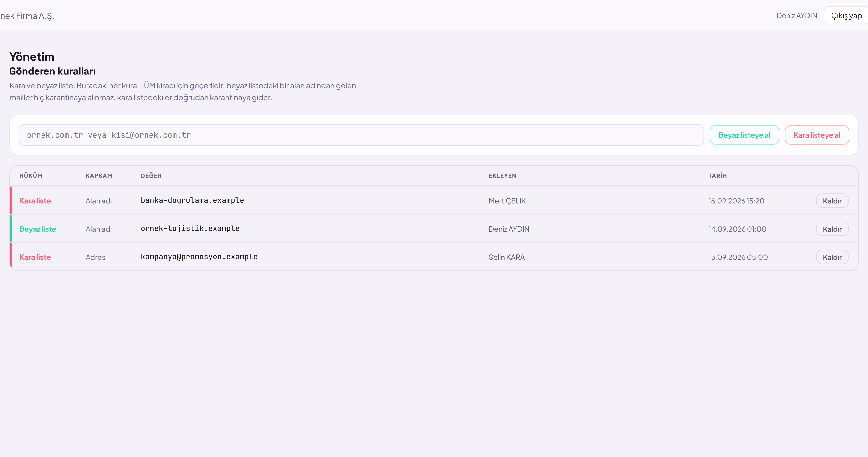Click Alan adı scope in ornek-lojistik row
This screenshot has height=457, width=868.
click(99, 229)
